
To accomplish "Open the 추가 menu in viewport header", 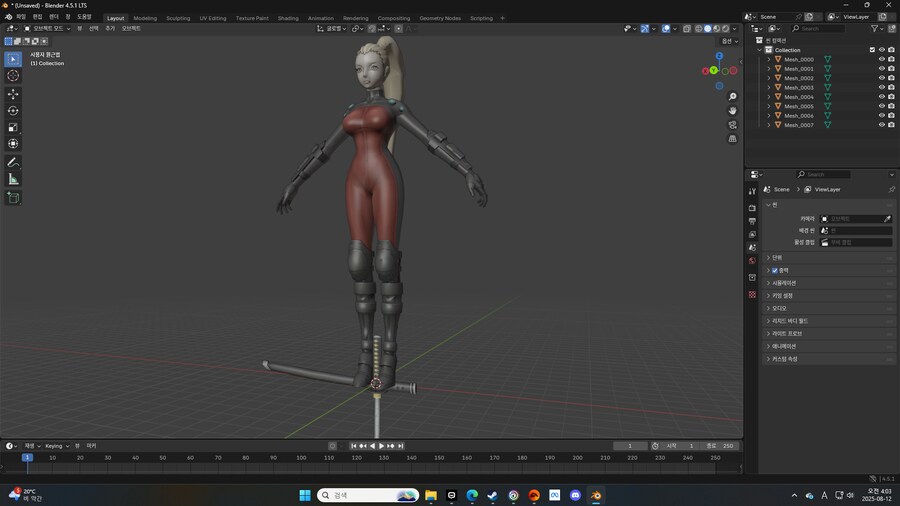I will coord(110,28).
